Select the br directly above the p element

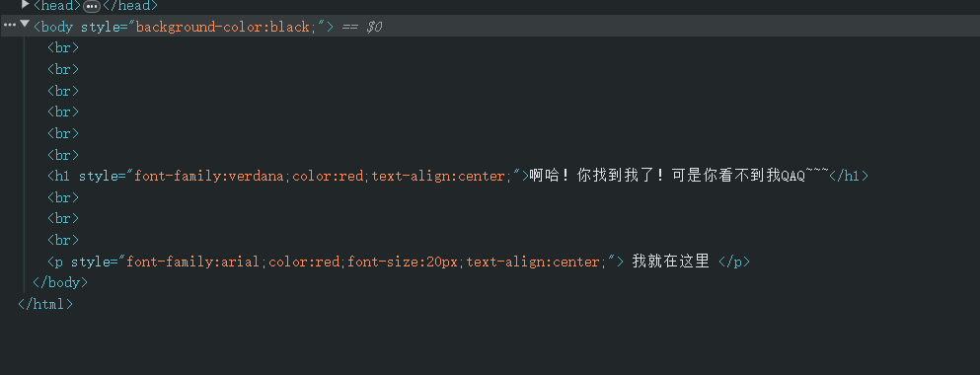pos(63,240)
